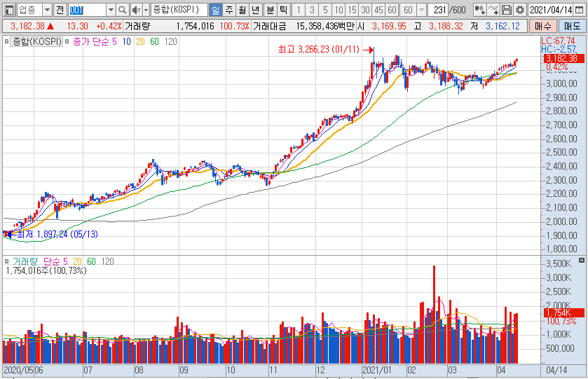588x379 pixels.
Task: Select the 5 interval button
Action: point(325,10)
